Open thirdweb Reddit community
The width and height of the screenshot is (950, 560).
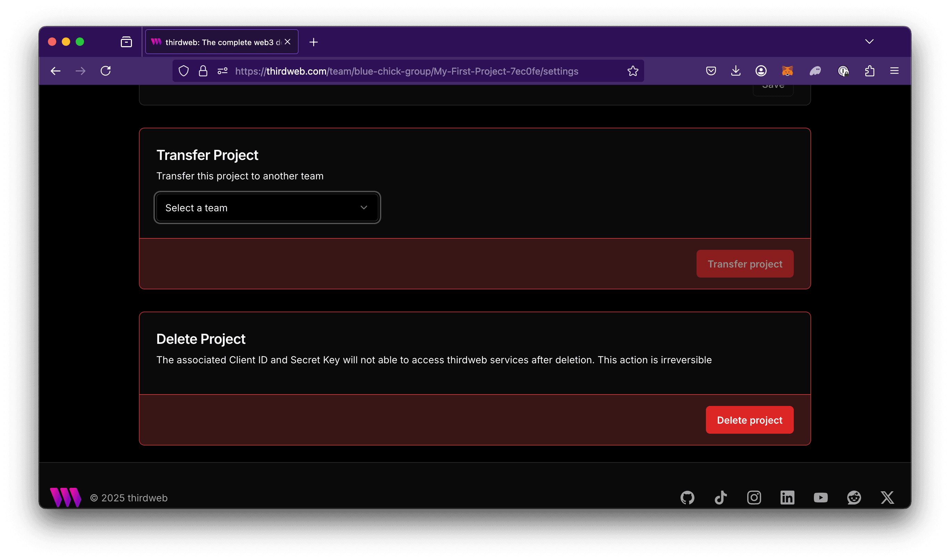point(855,497)
